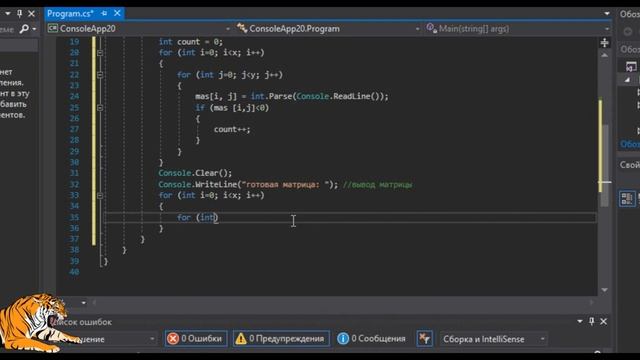Toggle auto-hide pin on the left panel

coord(19,13)
